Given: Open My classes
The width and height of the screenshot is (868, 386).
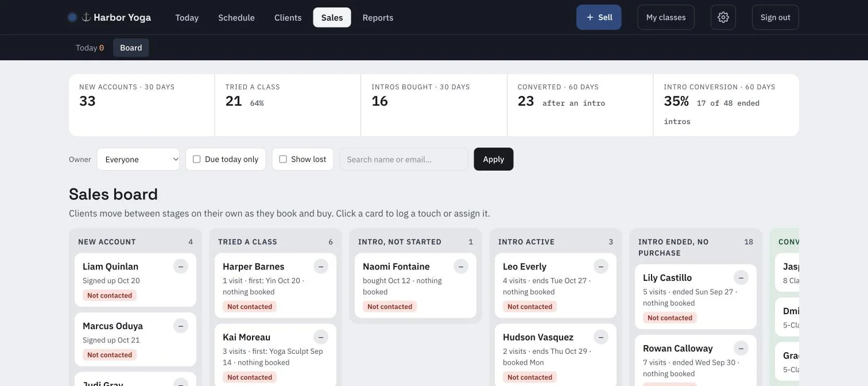Looking at the screenshot, I should coord(666,17).
